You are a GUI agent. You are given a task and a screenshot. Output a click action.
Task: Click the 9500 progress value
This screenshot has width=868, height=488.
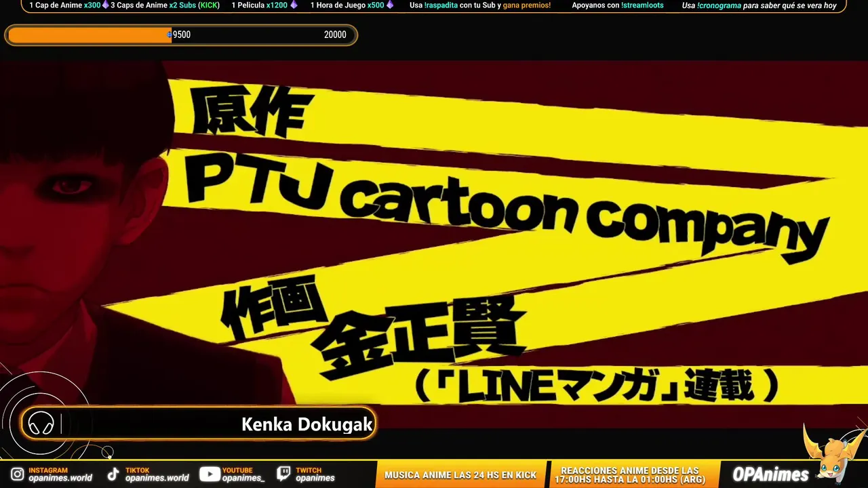point(182,35)
